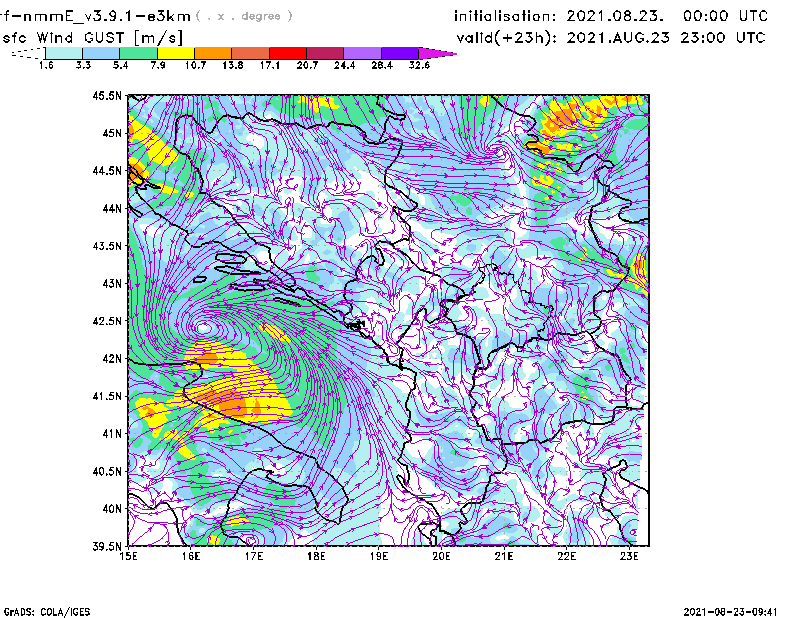Viewport: 800px width, 618px height.
Task: Click the magenta arrow above 32.6 in legend
Action: click(437, 53)
